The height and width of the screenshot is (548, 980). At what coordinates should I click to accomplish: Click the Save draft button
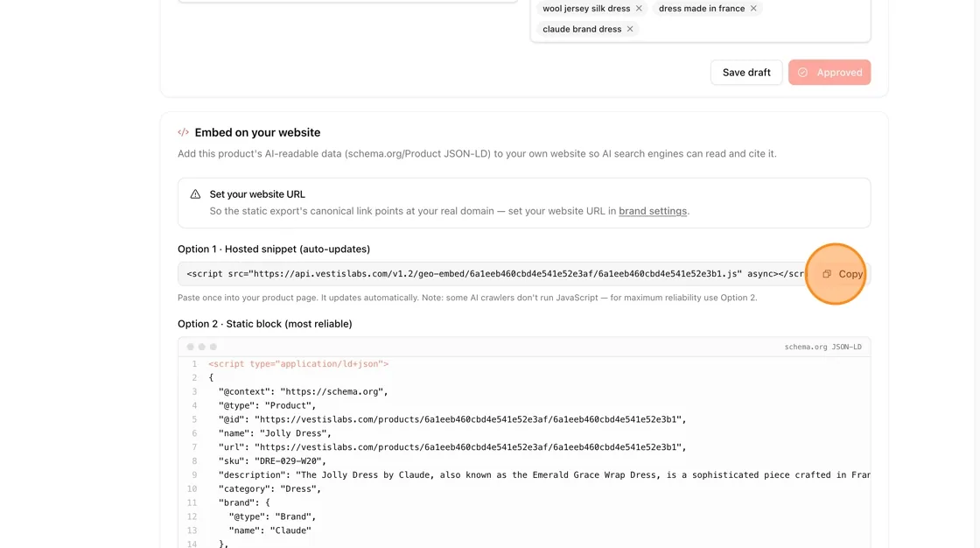pyautogui.click(x=746, y=73)
